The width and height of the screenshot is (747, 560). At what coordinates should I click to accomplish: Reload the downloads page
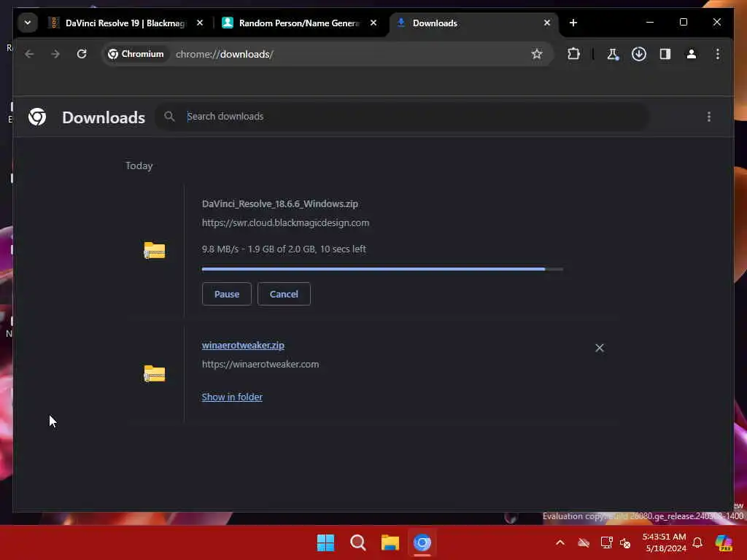pos(82,54)
